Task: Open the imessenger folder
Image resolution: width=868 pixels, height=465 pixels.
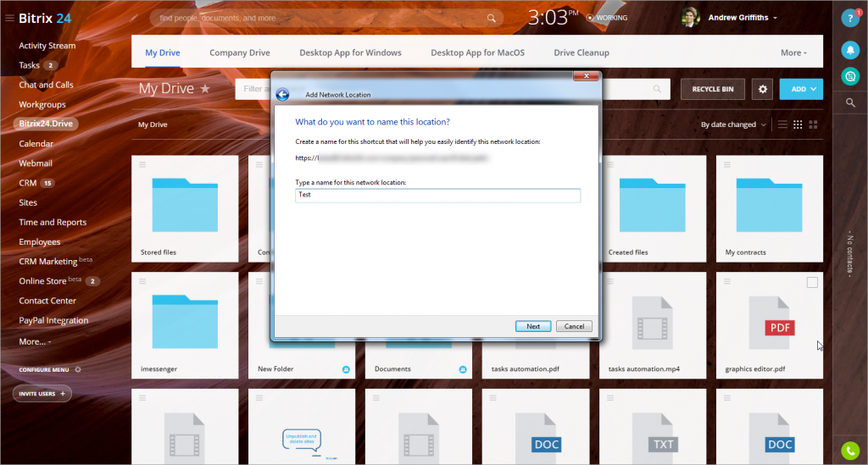Action: [x=185, y=325]
